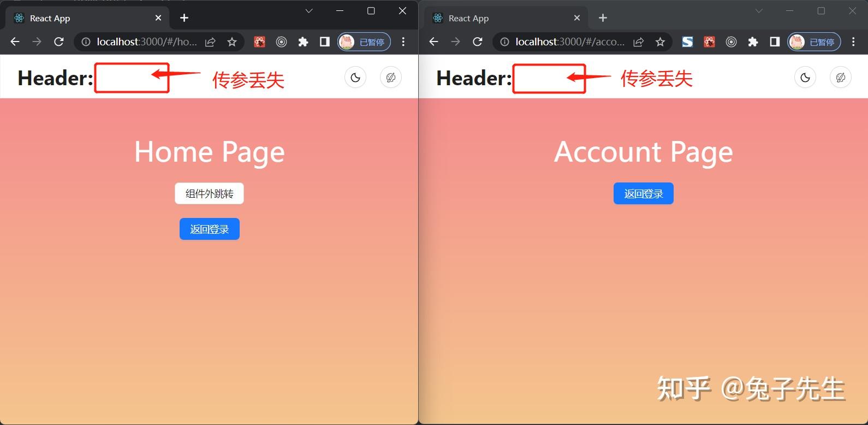Minimize the Account Page browser window
Screen dimensions: 868x425
pos(790,11)
